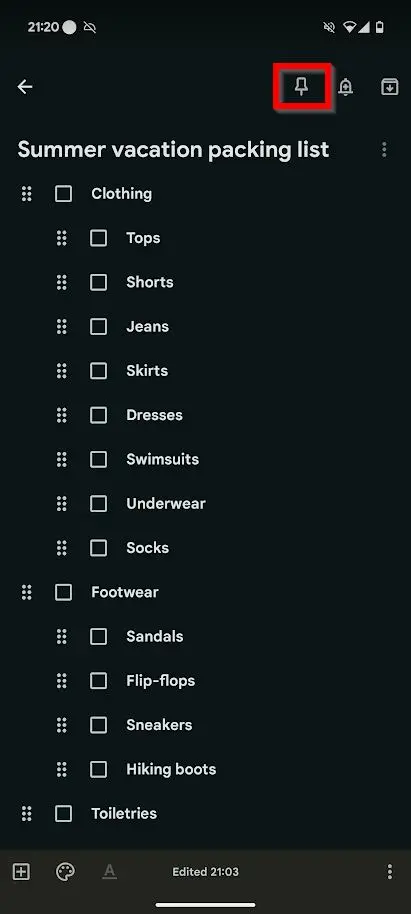This screenshot has width=411, height=914.
Task: Check off Hiking boots
Action: (x=99, y=769)
